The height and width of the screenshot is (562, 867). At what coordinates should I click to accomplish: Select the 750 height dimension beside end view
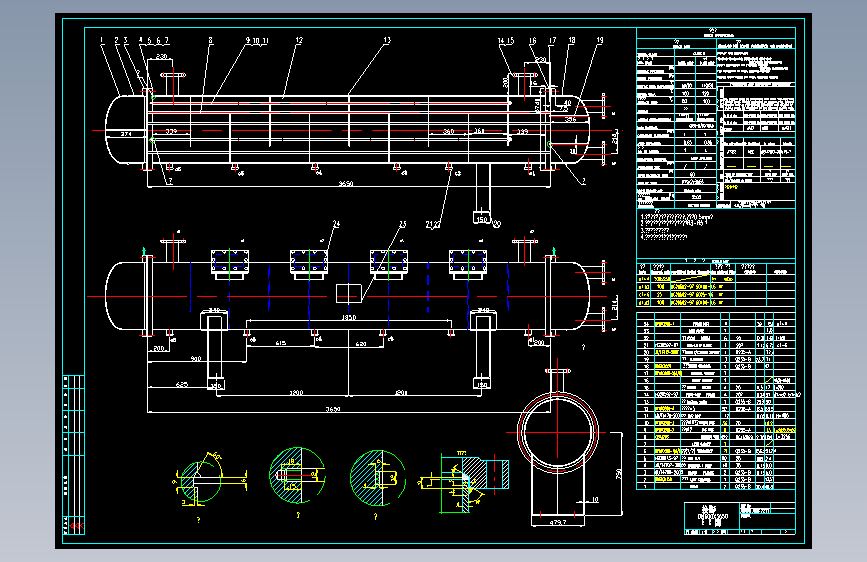[x=619, y=473]
